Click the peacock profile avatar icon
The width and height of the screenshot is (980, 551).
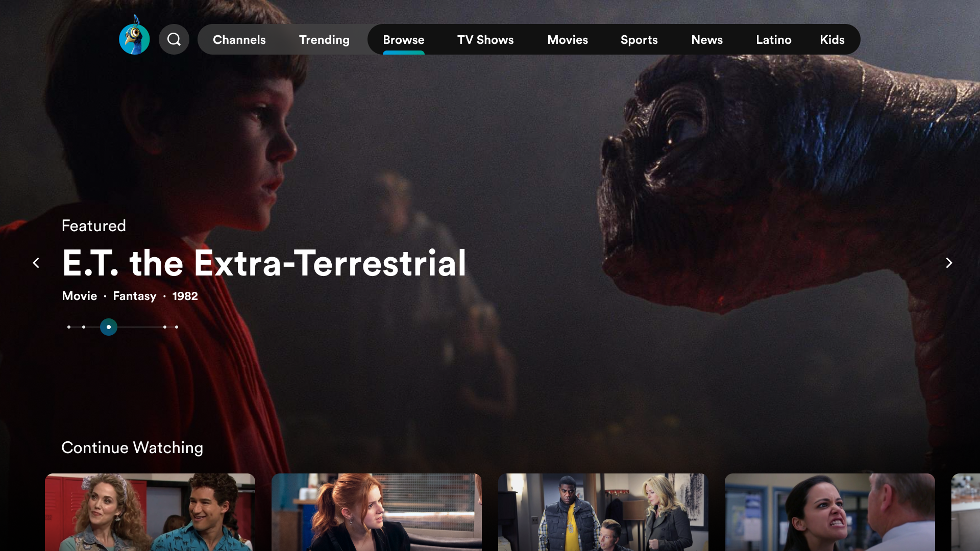[x=134, y=39]
